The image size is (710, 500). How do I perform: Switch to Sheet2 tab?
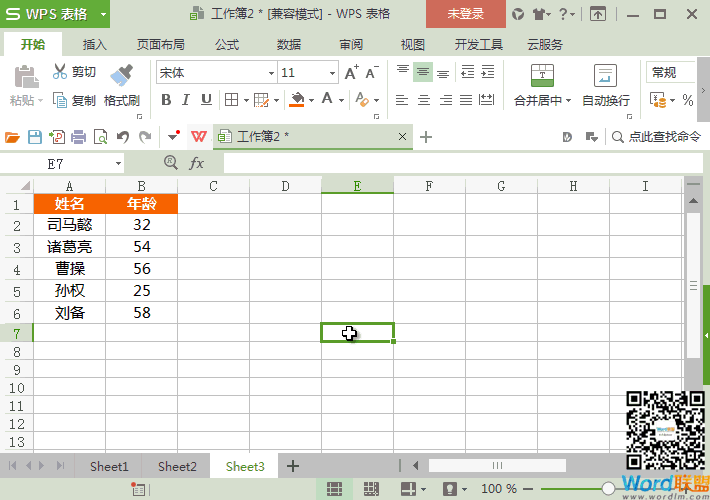pos(177,466)
